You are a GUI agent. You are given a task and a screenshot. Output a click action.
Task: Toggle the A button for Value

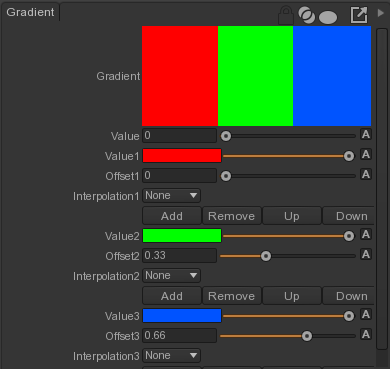coord(366,135)
